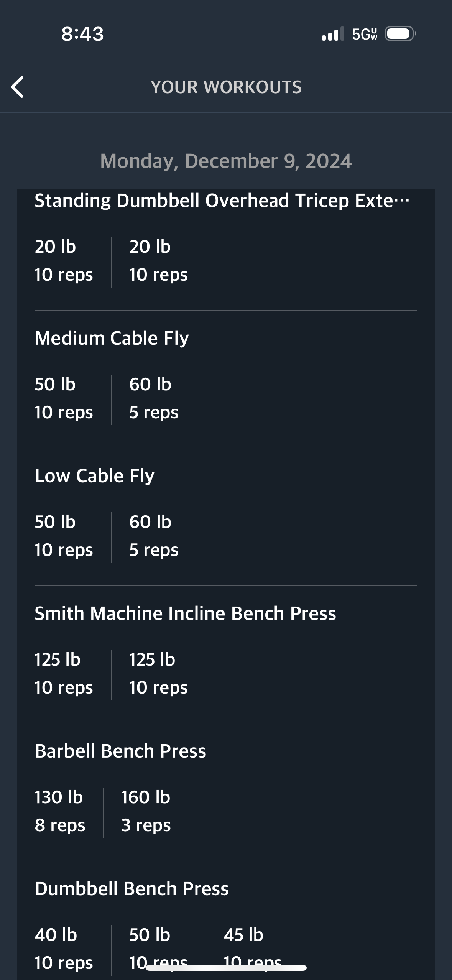
Task: Select the 130 lb 8 reps set
Action: pyautogui.click(x=60, y=811)
